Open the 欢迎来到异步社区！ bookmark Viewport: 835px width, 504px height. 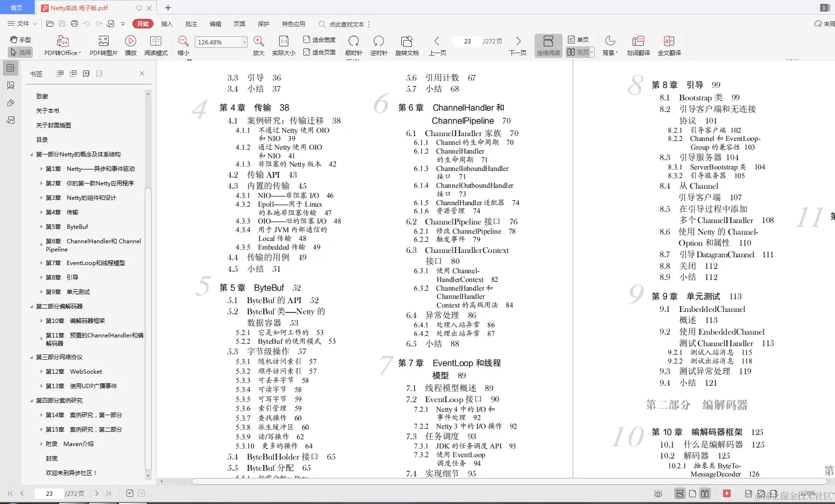click(71, 473)
